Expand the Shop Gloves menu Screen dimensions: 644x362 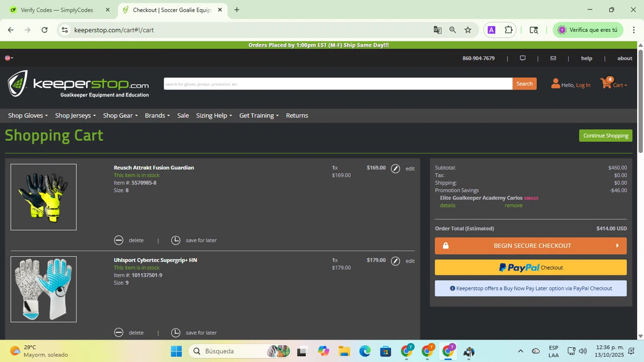pyautogui.click(x=28, y=116)
